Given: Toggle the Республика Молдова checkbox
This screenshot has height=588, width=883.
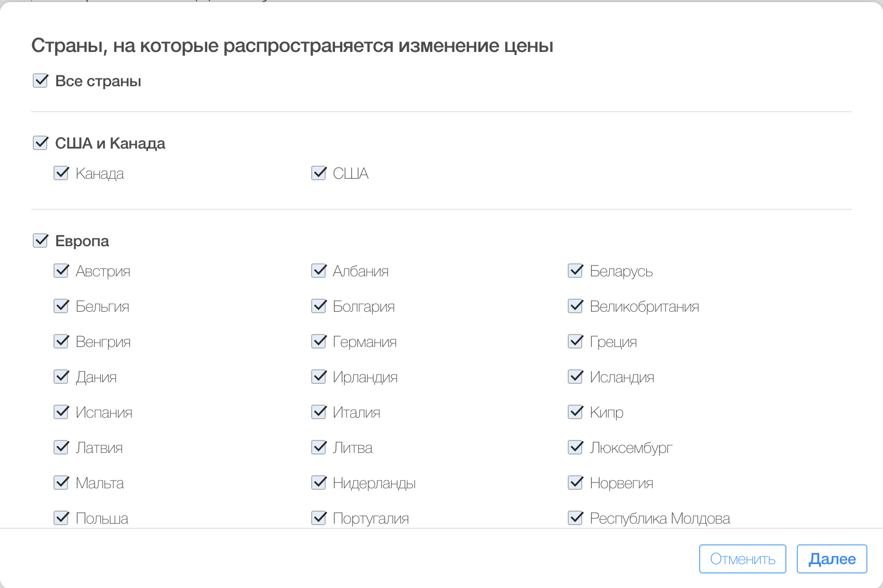Looking at the screenshot, I should [x=575, y=517].
